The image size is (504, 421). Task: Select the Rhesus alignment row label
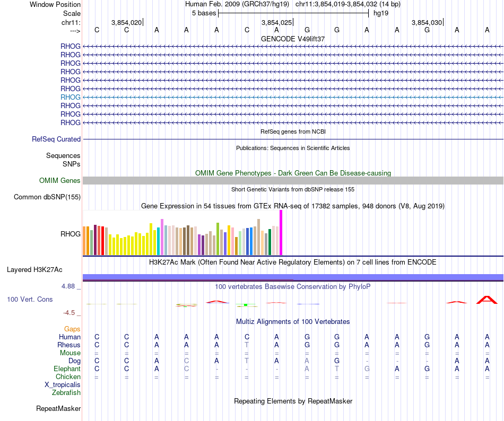(x=69, y=345)
